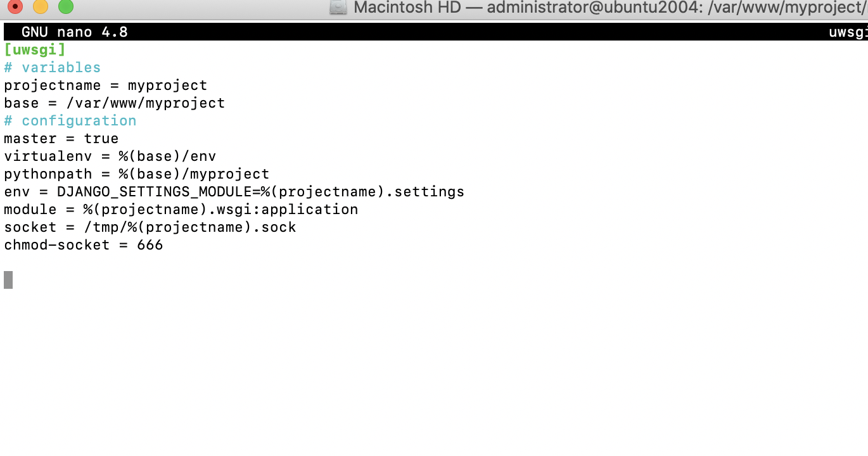This screenshot has width=868, height=456.
Task: Click the value 666 in chmod-socket
Action: (x=150, y=244)
